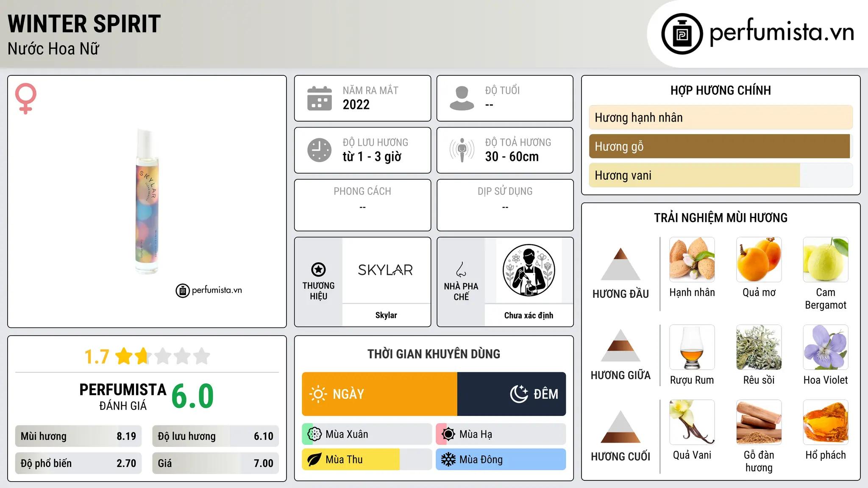Click the violet flower note image
The image size is (868, 488).
[826, 347]
